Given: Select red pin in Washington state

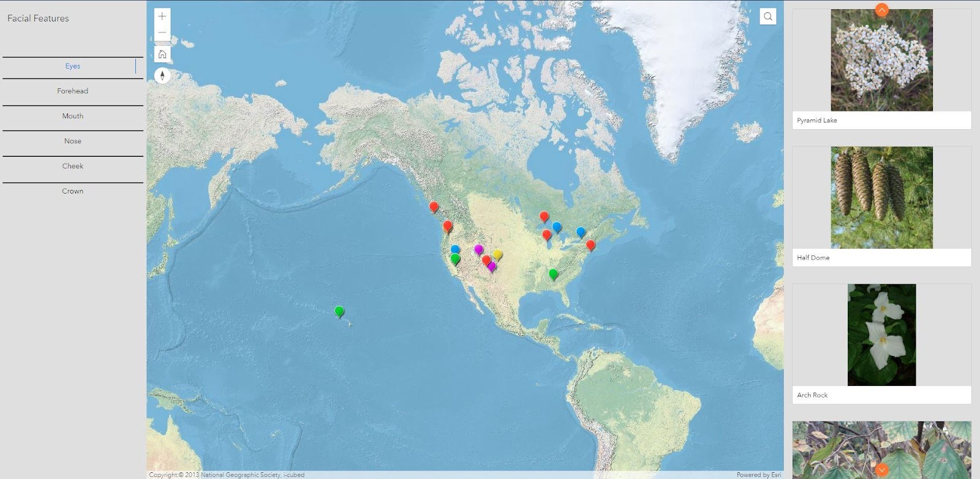Looking at the screenshot, I should click(x=448, y=226).
